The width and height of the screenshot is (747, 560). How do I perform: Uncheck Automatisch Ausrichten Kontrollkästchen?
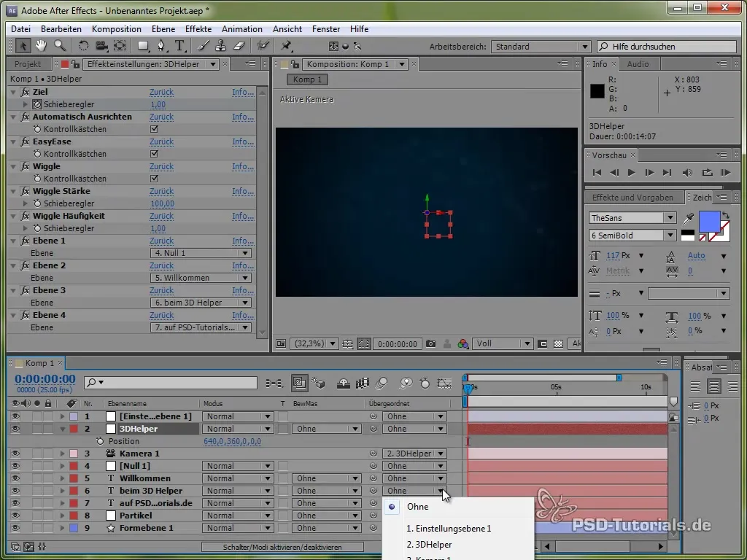pos(154,129)
